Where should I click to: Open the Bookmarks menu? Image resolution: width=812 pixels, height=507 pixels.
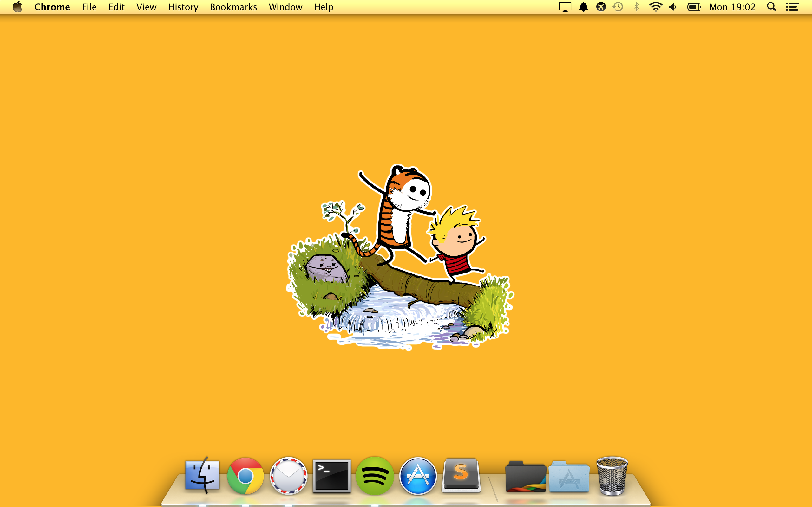coord(233,7)
